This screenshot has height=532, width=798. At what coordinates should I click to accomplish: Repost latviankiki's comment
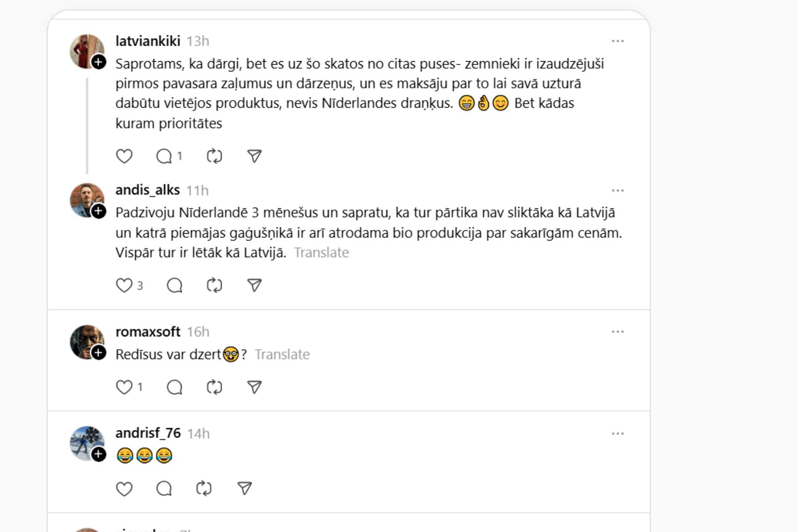click(215, 156)
